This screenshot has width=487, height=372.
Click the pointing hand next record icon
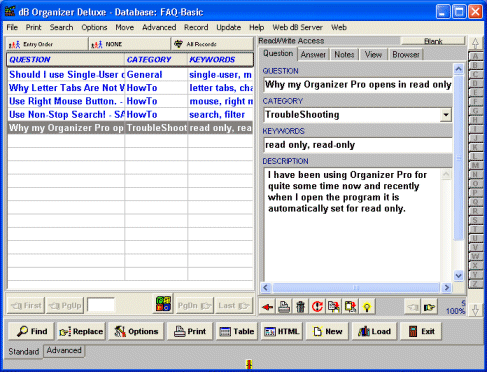pyautogui.click(x=429, y=307)
